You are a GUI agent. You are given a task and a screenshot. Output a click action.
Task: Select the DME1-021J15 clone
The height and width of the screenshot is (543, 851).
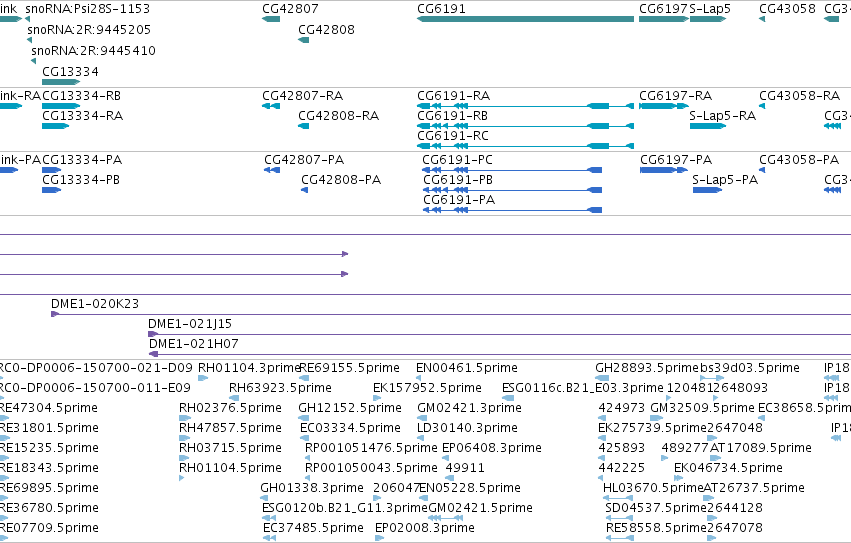499,334
